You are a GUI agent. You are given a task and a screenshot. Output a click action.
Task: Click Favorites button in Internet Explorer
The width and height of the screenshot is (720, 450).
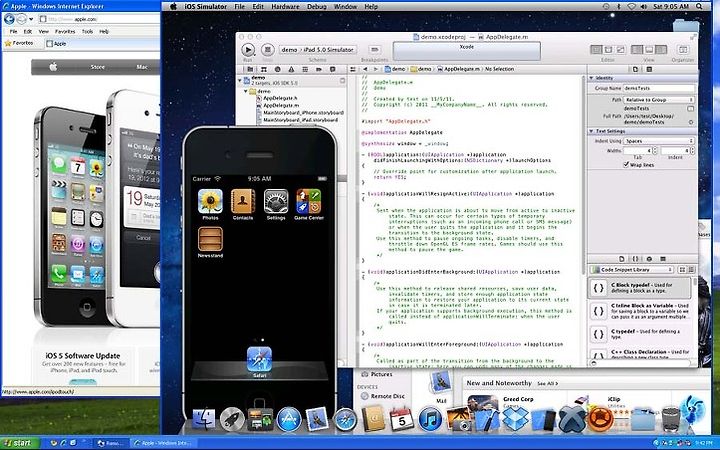pyautogui.click(x=19, y=43)
